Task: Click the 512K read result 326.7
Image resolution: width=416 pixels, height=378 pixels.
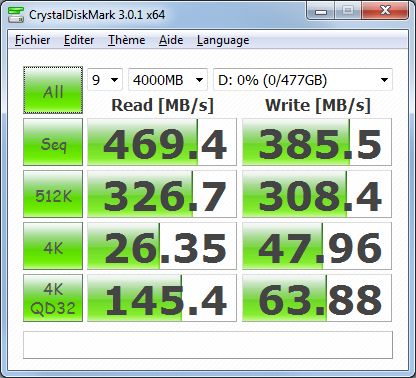Action: point(162,194)
